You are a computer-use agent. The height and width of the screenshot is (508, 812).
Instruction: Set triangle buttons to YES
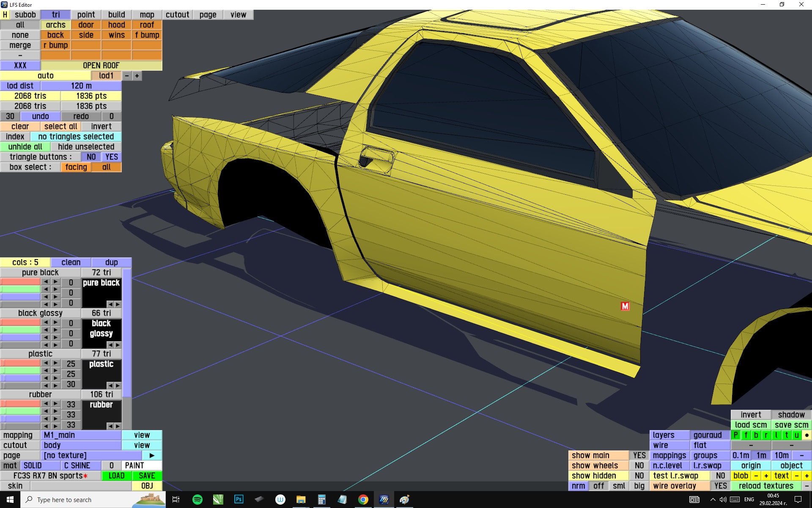(x=112, y=157)
